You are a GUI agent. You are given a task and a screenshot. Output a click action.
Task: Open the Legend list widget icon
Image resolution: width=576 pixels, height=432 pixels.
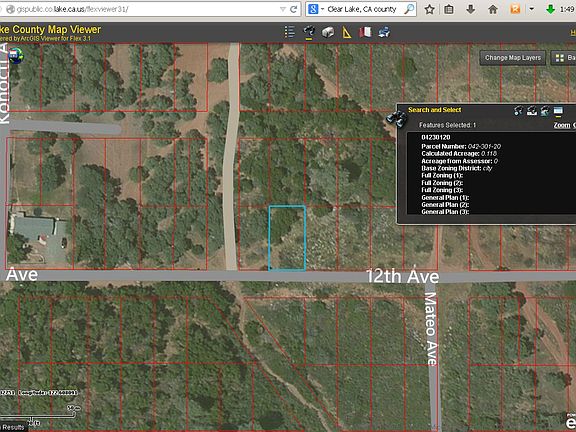tap(289, 32)
